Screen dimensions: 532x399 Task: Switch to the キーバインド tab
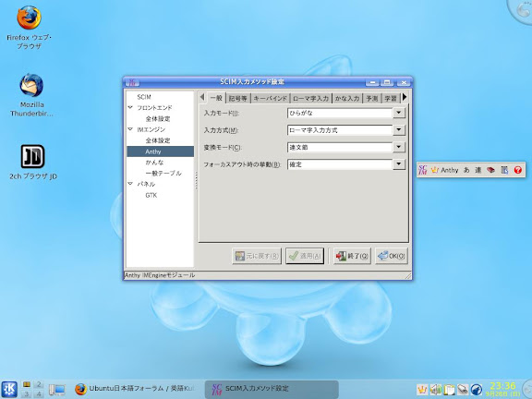(x=271, y=99)
